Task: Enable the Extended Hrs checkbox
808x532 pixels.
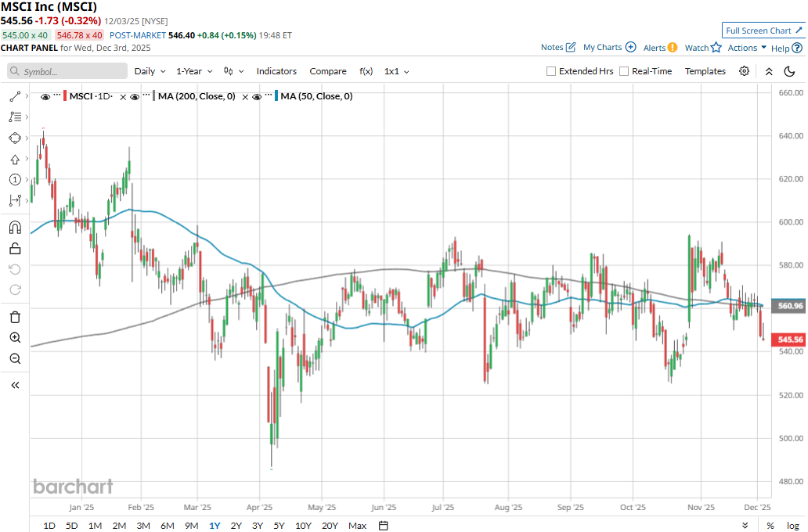Action: 551,71
